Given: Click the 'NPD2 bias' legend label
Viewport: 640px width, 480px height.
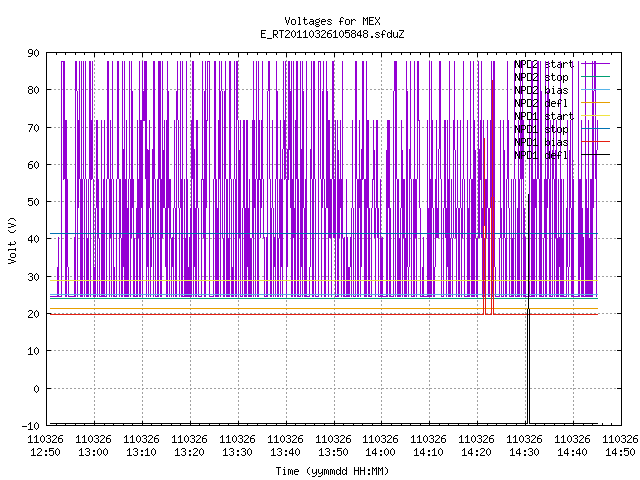Looking at the screenshot, I should (541, 90).
